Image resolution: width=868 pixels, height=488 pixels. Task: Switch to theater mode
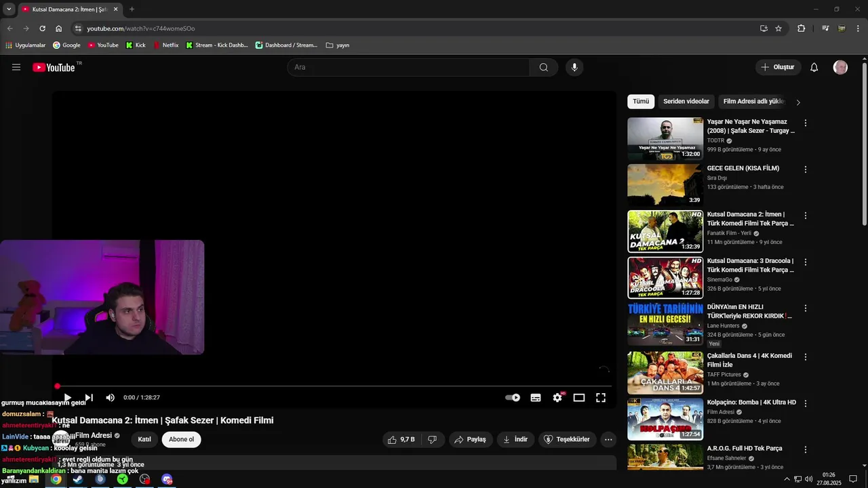coord(579,398)
